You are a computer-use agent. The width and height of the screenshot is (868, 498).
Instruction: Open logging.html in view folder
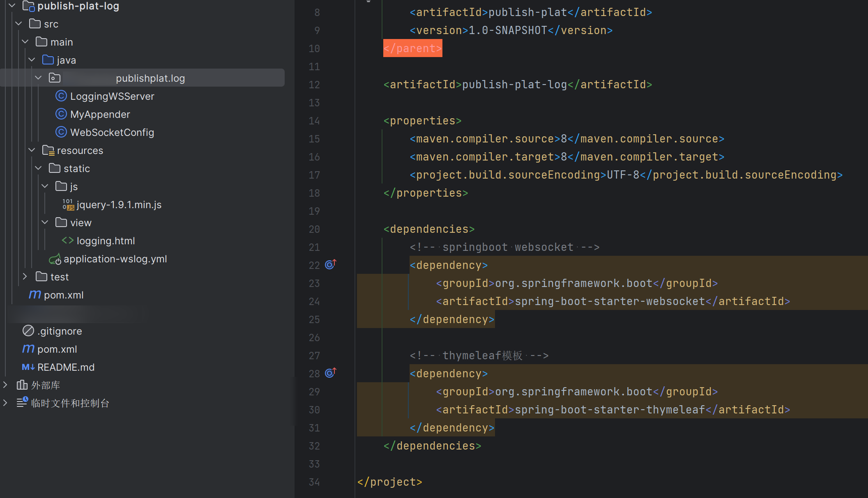coord(106,241)
